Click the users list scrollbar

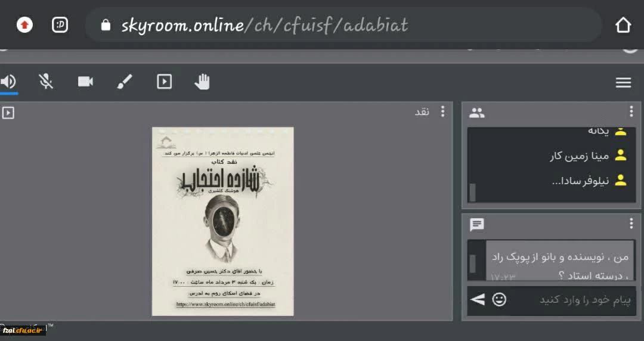point(473,192)
